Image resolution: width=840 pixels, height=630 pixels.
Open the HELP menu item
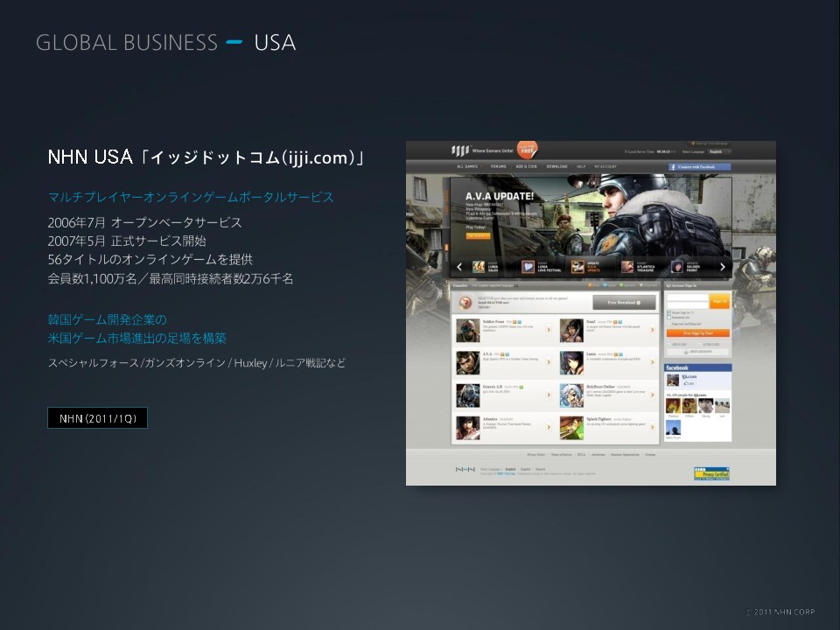tap(581, 166)
